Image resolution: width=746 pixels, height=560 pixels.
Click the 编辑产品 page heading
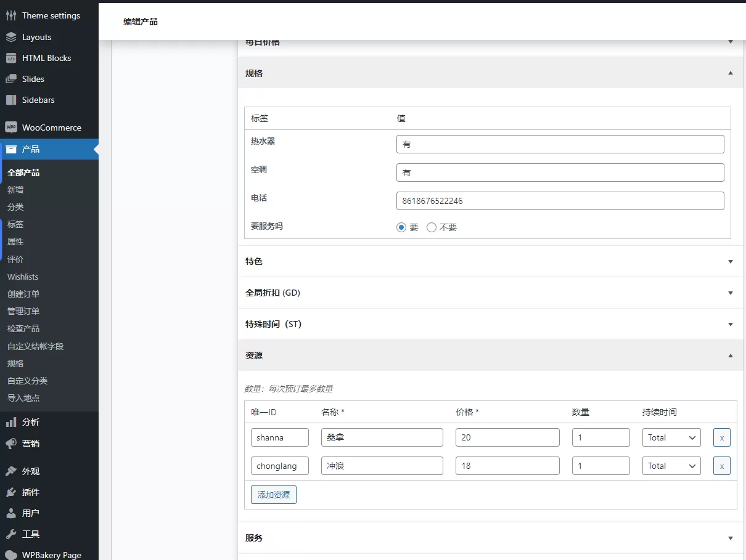(x=141, y=22)
